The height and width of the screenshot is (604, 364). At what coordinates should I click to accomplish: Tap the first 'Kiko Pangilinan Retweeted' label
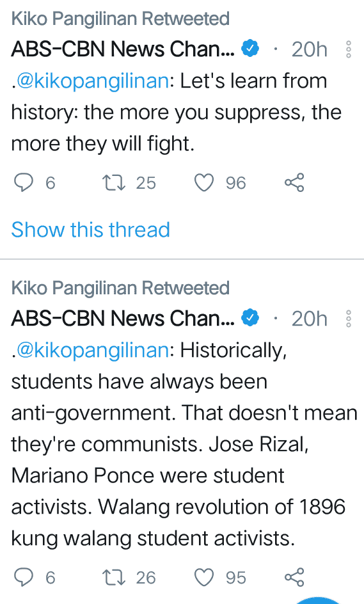pyautogui.click(x=120, y=19)
